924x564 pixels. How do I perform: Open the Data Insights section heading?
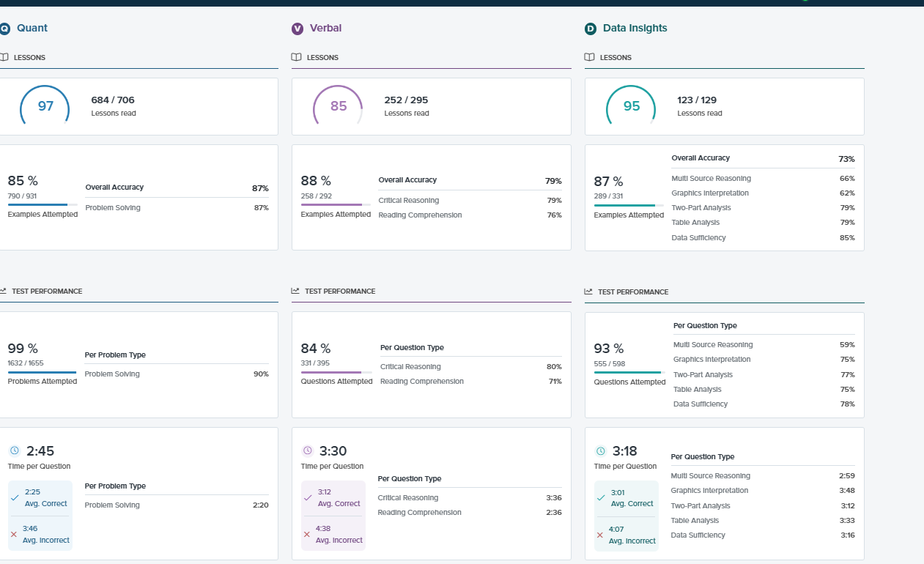point(635,29)
